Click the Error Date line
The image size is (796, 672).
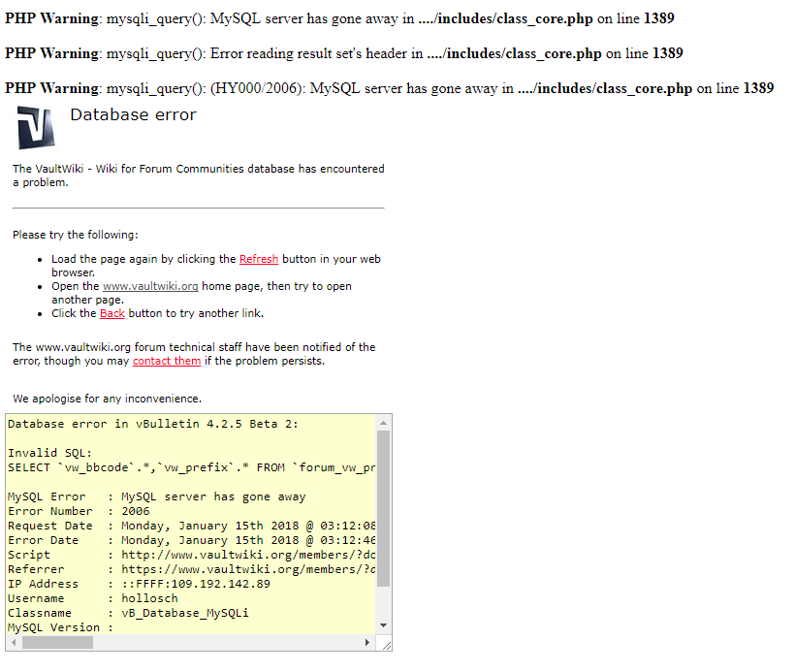pos(191,540)
